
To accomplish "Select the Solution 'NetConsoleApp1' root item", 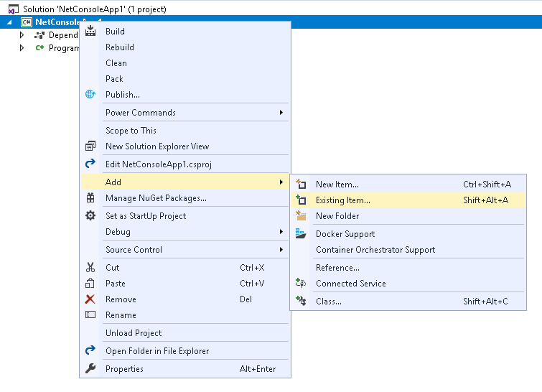I will coord(94,9).
